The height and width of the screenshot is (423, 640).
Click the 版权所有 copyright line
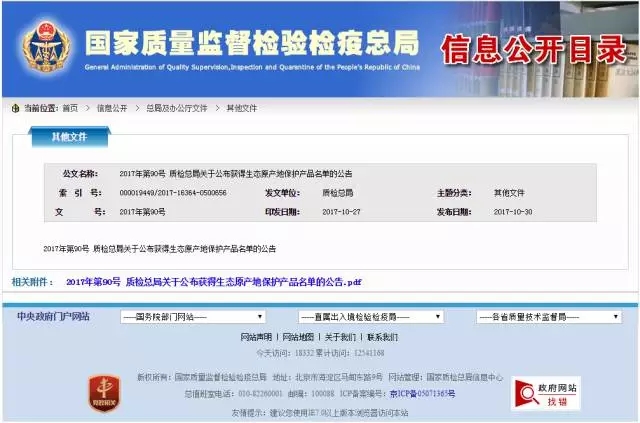click(x=320, y=377)
